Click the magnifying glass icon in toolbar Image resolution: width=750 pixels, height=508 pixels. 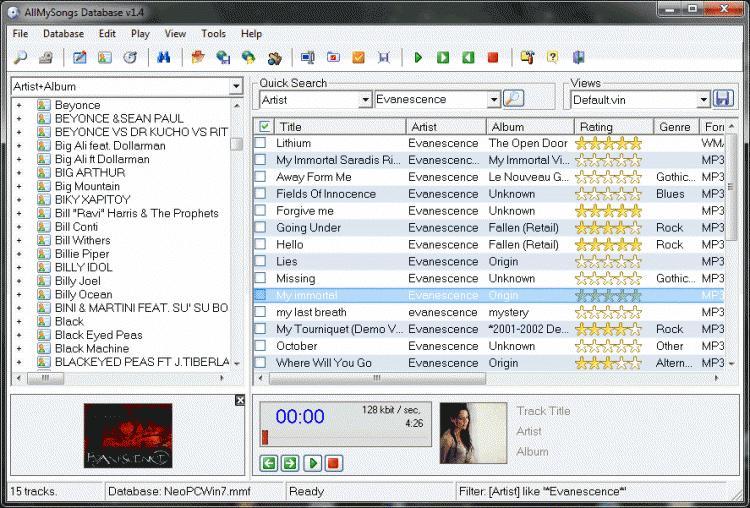click(x=20, y=58)
